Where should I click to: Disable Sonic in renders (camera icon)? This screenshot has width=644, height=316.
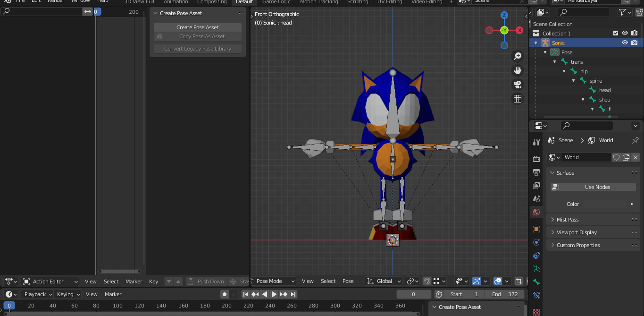(634, 43)
